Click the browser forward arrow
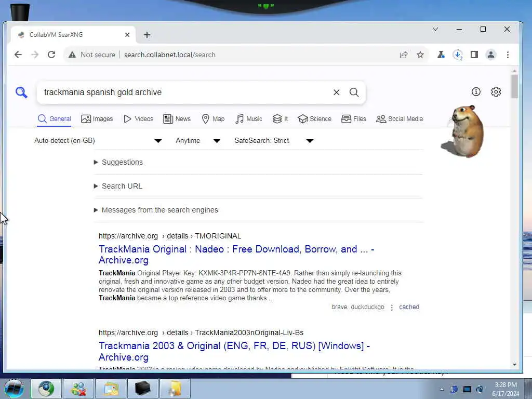The width and height of the screenshot is (532, 399). click(x=35, y=55)
